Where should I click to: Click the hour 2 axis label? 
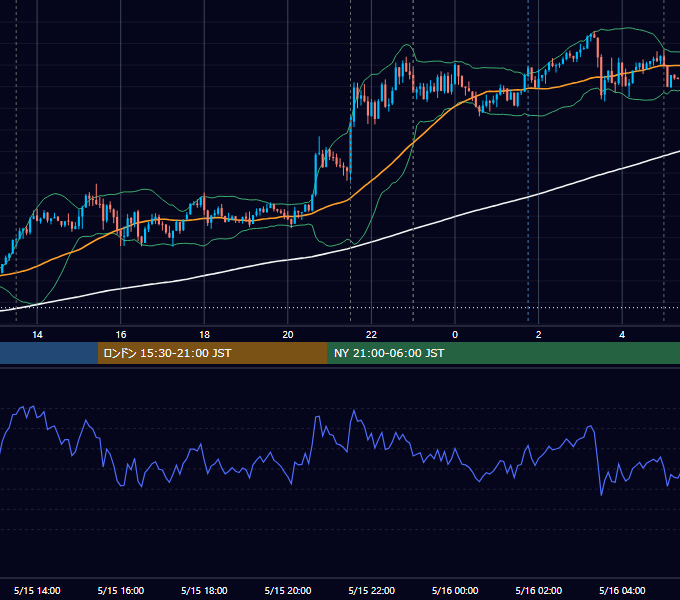click(539, 335)
